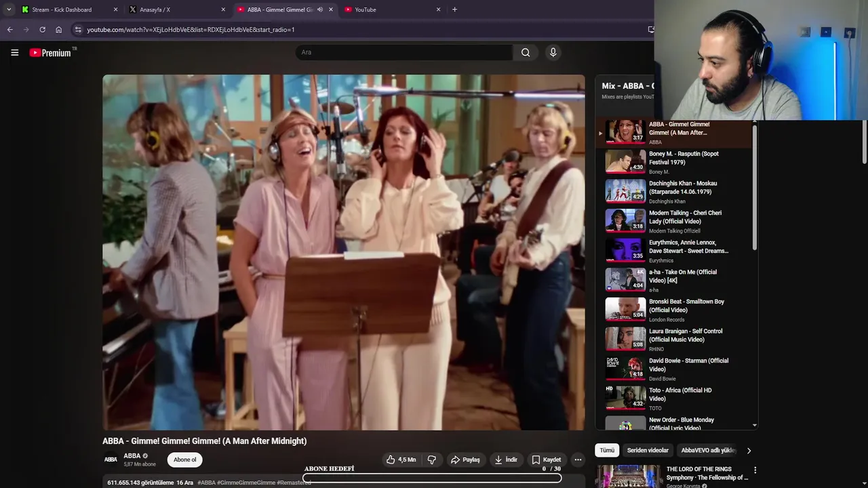Click the mix playlist scrollbar thumb
The image size is (868, 488).
click(x=755, y=188)
